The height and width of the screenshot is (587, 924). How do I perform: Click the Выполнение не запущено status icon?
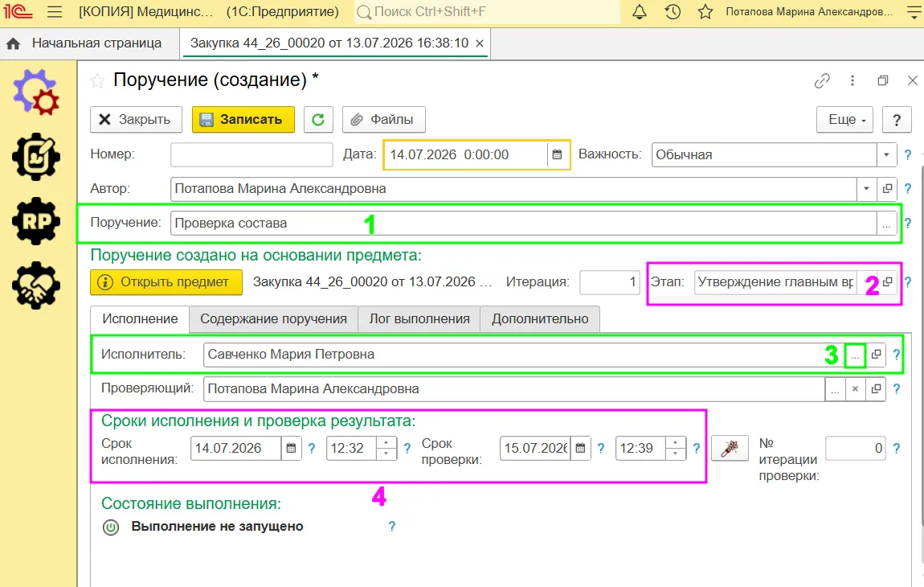[111, 527]
